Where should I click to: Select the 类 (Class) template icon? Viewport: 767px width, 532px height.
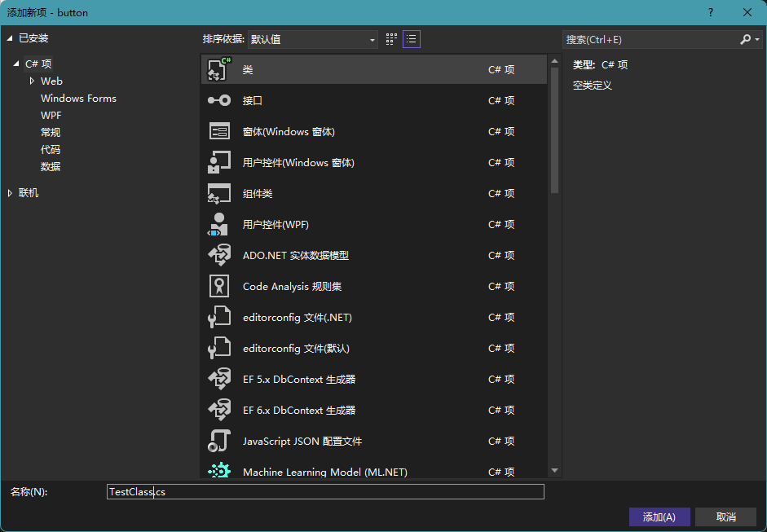[218, 69]
